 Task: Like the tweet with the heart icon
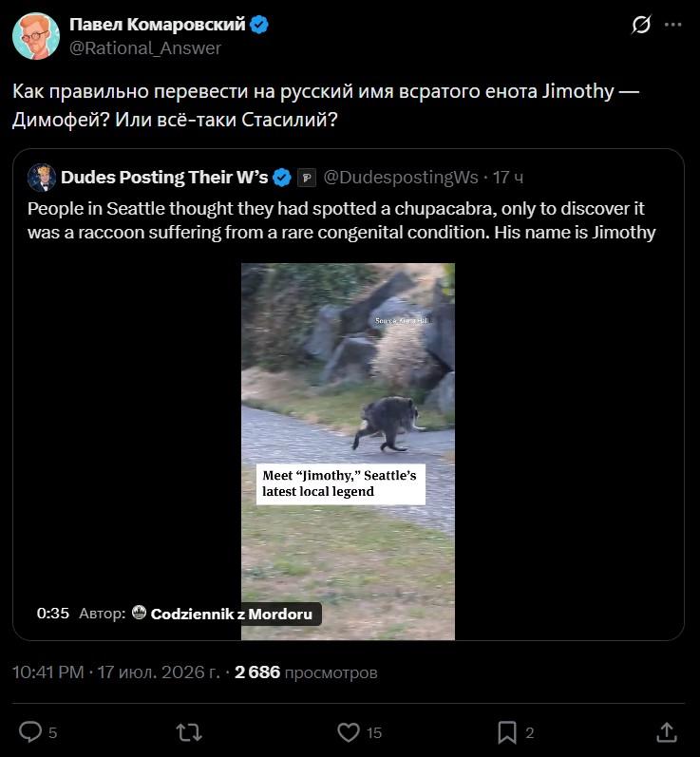pos(348,732)
